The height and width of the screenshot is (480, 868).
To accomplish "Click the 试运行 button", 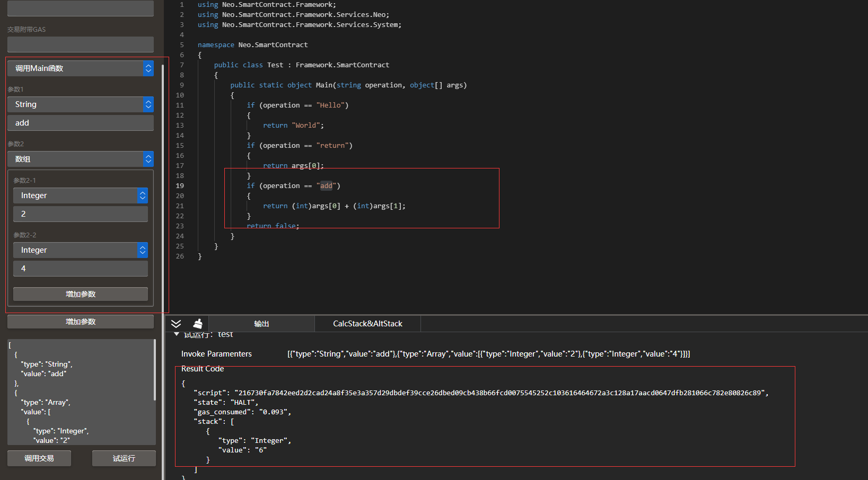I will [124, 458].
